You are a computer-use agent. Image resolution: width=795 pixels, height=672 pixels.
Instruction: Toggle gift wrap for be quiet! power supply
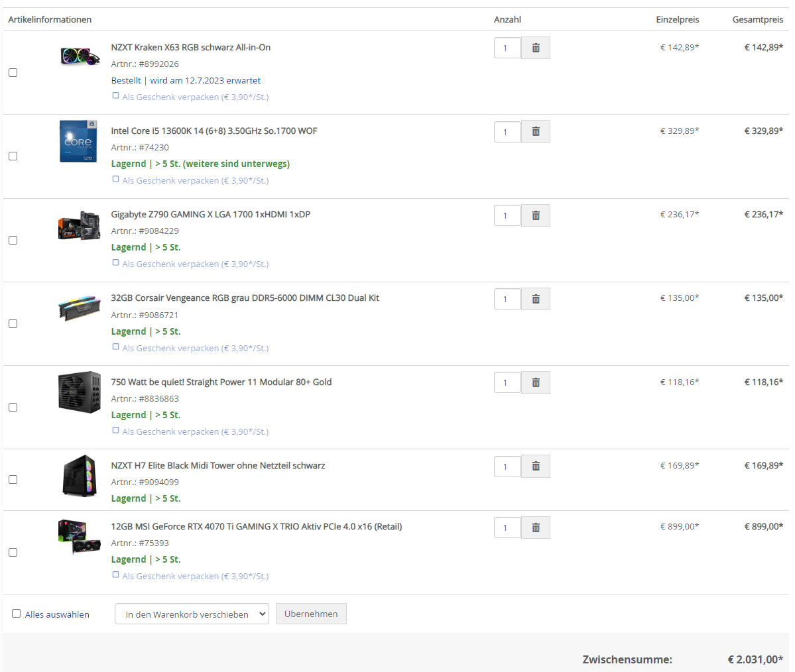tap(115, 431)
